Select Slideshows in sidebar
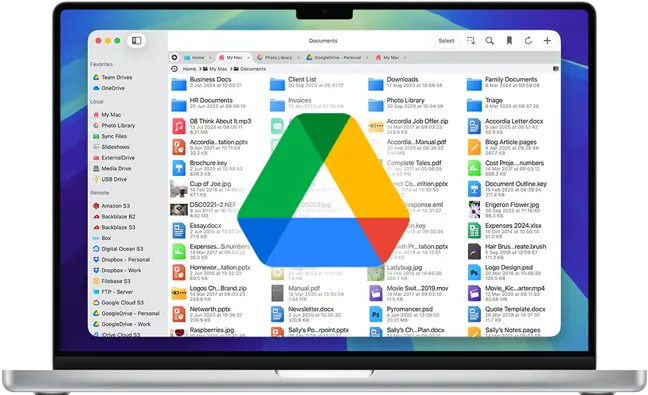The height and width of the screenshot is (395, 648). coord(111,147)
